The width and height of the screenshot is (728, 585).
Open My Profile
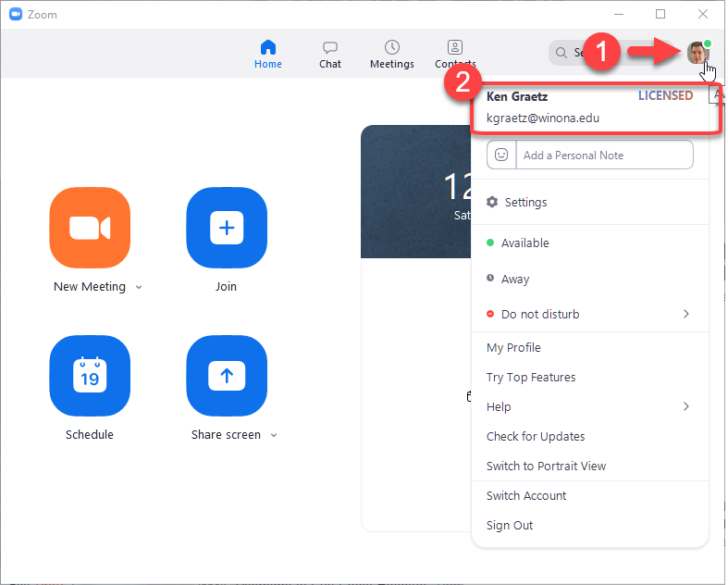tap(513, 348)
